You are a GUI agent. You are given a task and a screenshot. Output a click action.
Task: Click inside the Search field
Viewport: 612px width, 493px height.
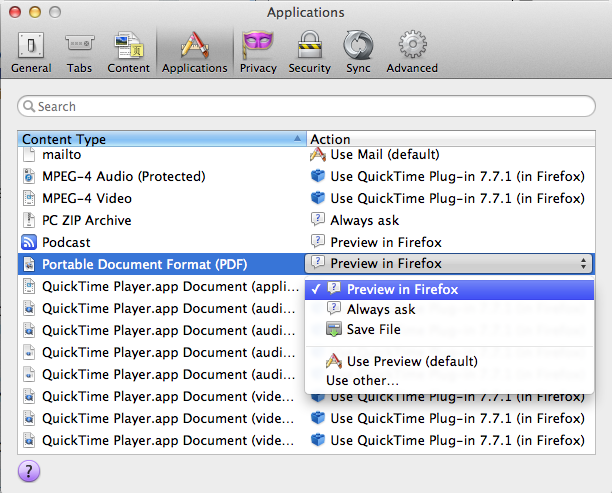306,106
